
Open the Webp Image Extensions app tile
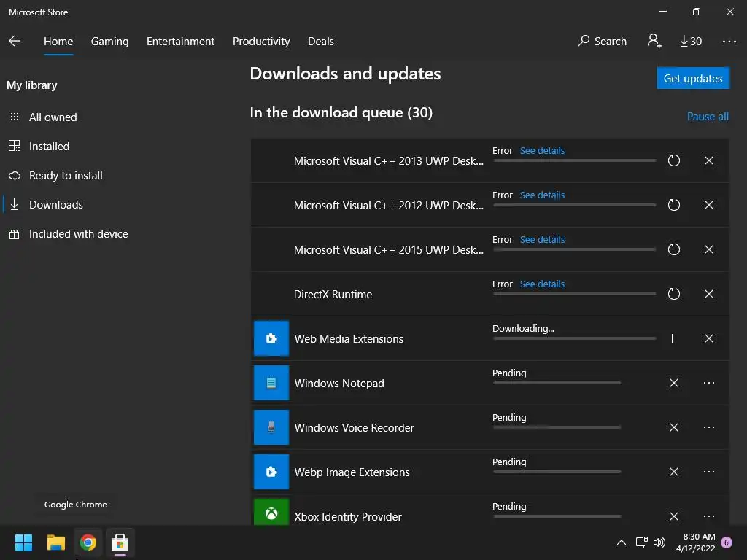pyautogui.click(x=271, y=472)
